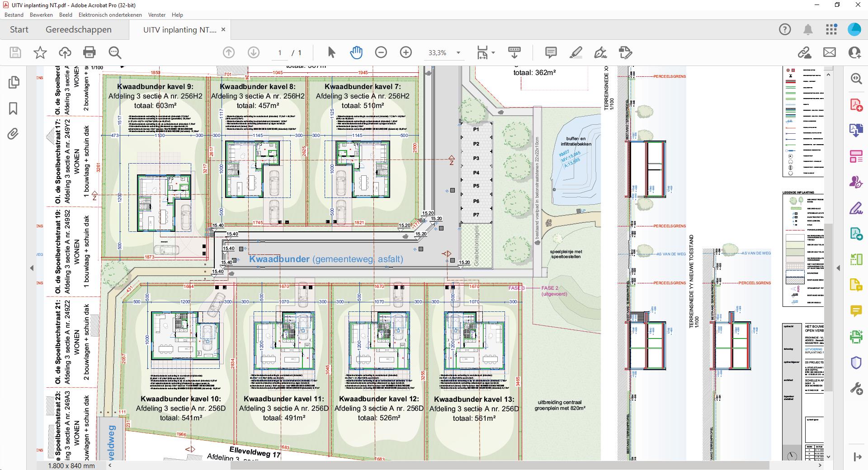Switch to the Gereedschappen tab
Viewport: 868px width, 470px height.
pyautogui.click(x=78, y=30)
